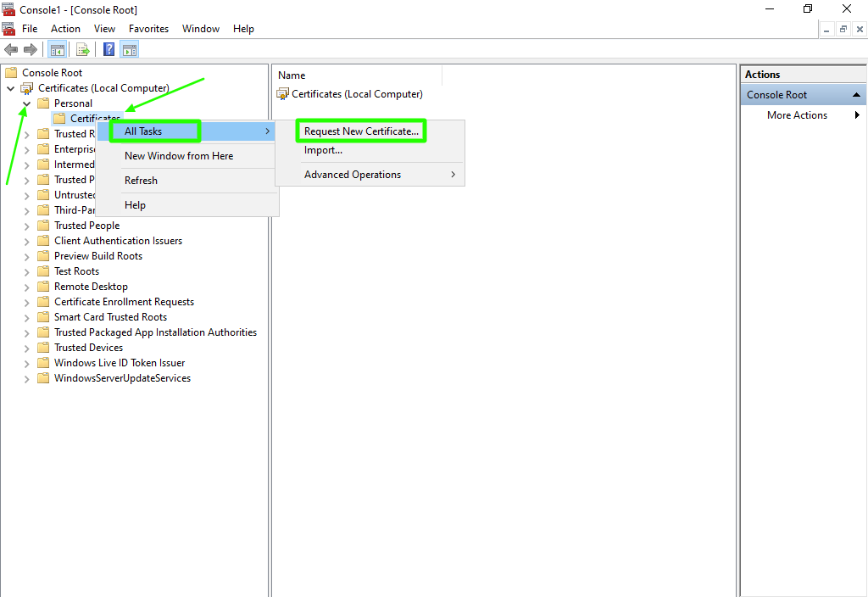
Task: Click the Export List toolbar icon
Action: pyautogui.click(x=83, y=49)
